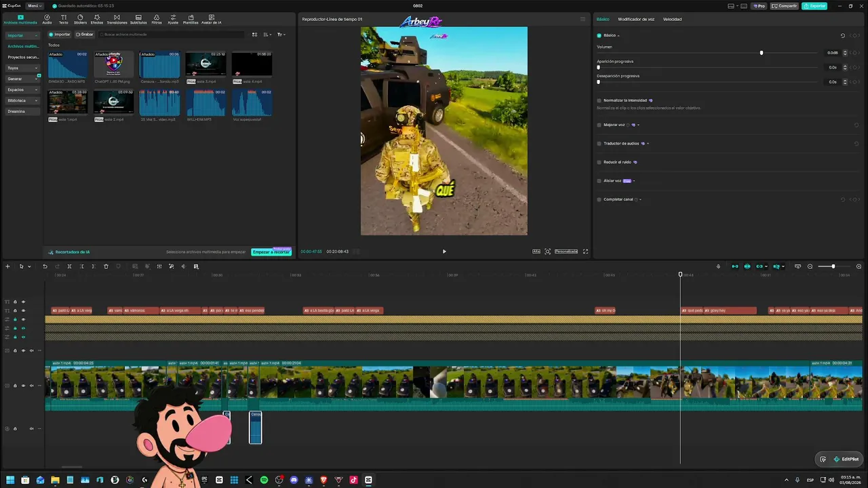Click the Pro upgrade button
868x488 pixels.
(x=759, y=6)
